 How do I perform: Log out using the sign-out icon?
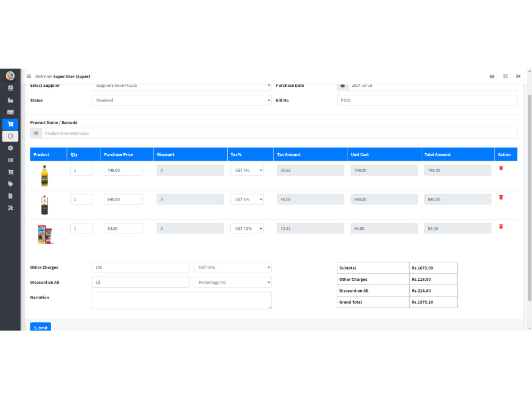click(x=518, y=76)
